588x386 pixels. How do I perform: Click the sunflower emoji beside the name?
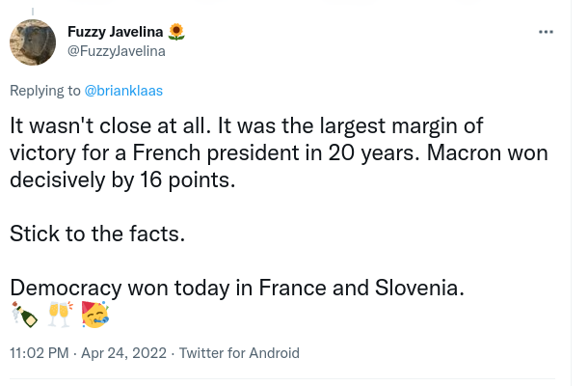click(x=176, y=32)
